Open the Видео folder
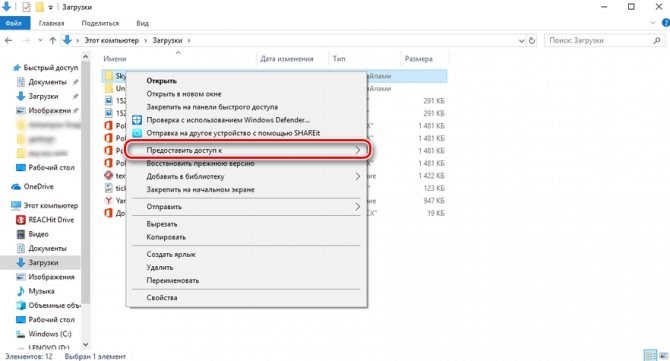Image resolution: width=670 pixels, height=361 pixels. pos(38,234)
